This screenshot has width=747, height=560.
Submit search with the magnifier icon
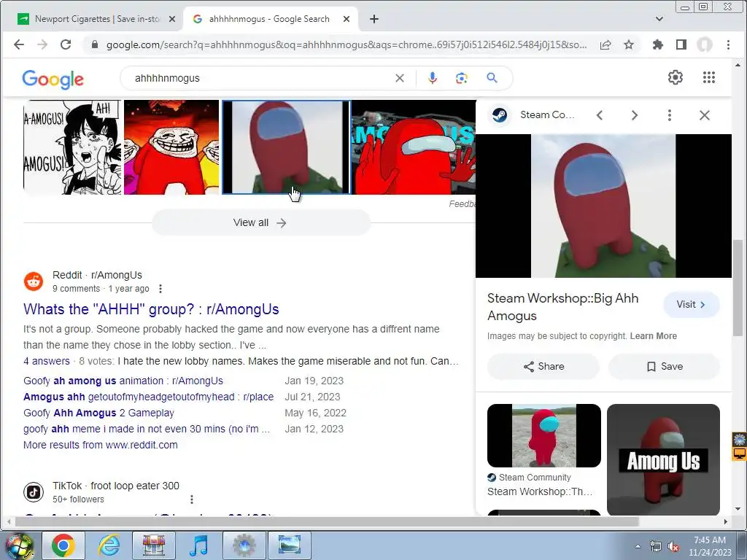pyautogui.click(x=492, y=77)
